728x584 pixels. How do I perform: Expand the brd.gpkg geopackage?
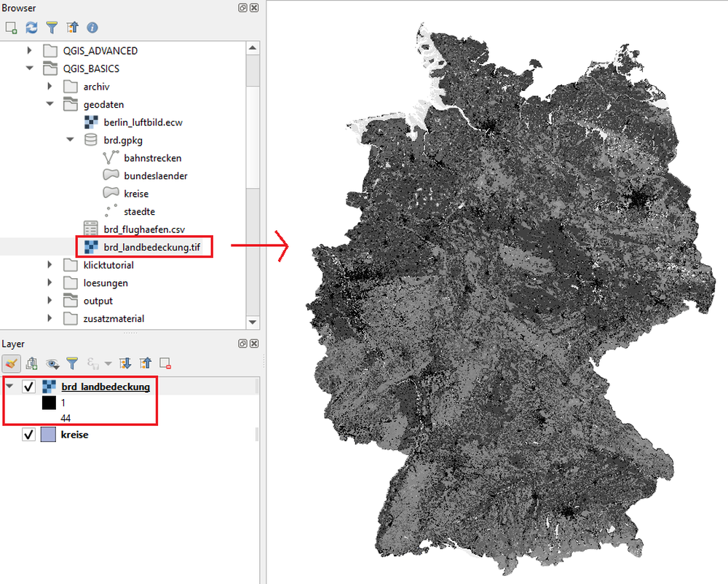tap(70, 139)
